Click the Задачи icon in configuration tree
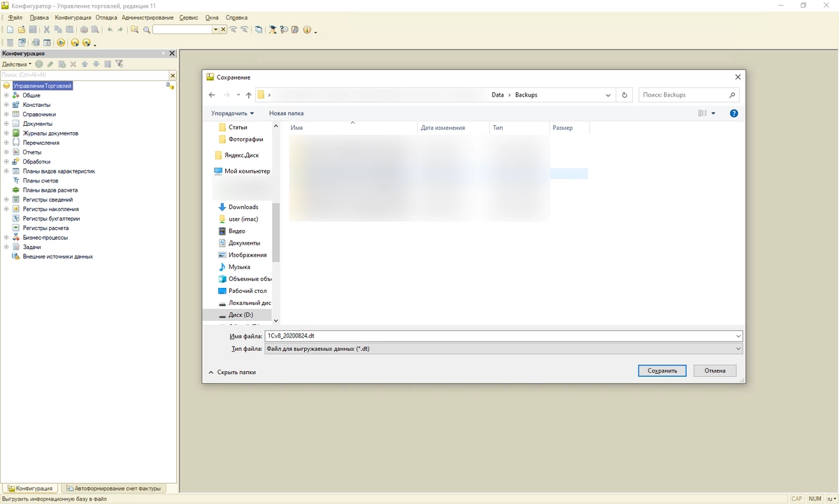 click(x=16, y=247)
